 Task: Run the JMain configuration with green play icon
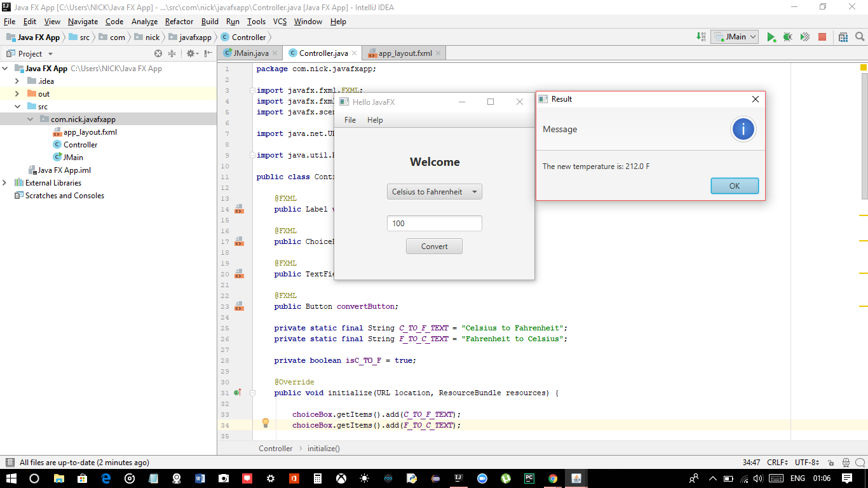771,37
